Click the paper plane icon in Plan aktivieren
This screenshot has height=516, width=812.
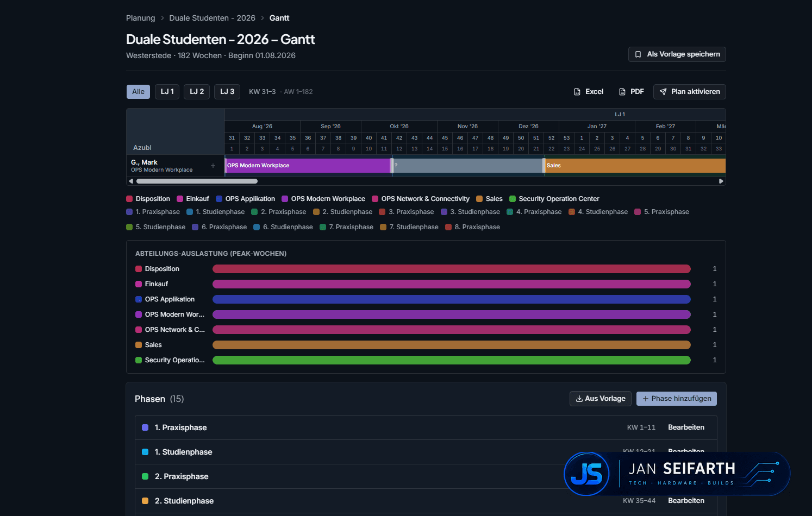pos(663,92)
